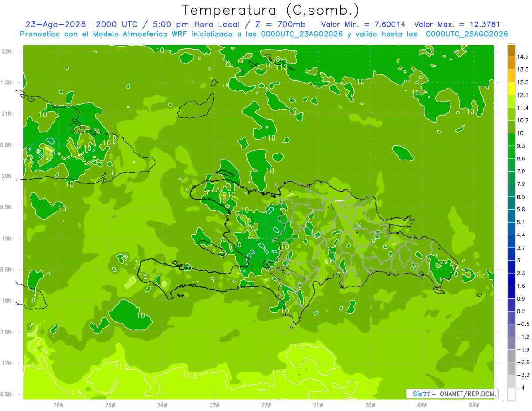The image size is (532, 411).
Task: Click the forecast end time "0000UTC_25AGO2026"
Action: (467, 34)
